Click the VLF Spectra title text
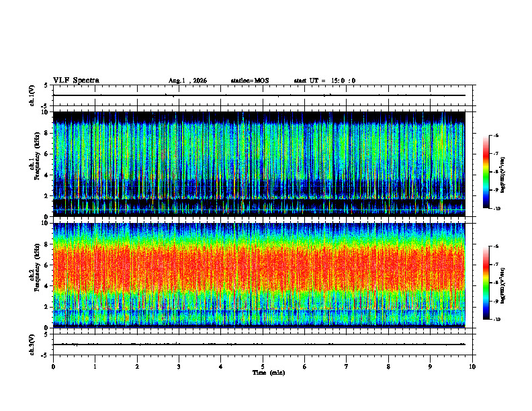The image size is (532, 411). click(76, 81)
